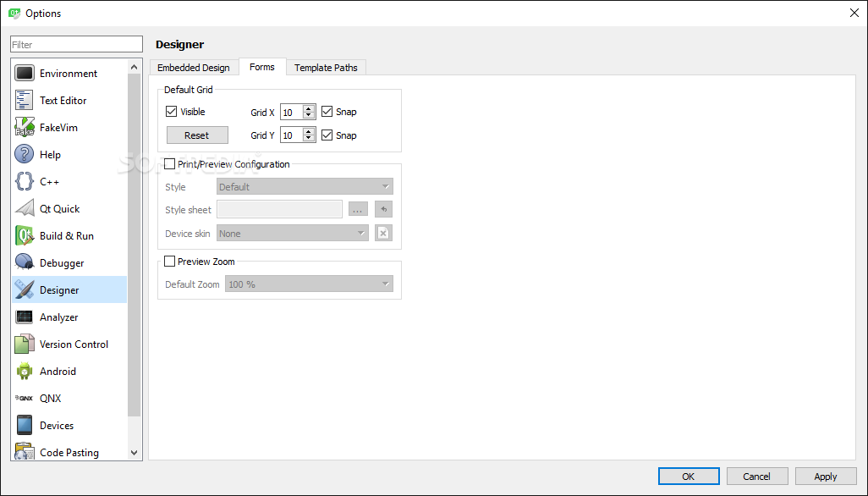The width and height of the screenshot is (868, 496).
Task: Click the Filter search field
Action: pos(76,44)
